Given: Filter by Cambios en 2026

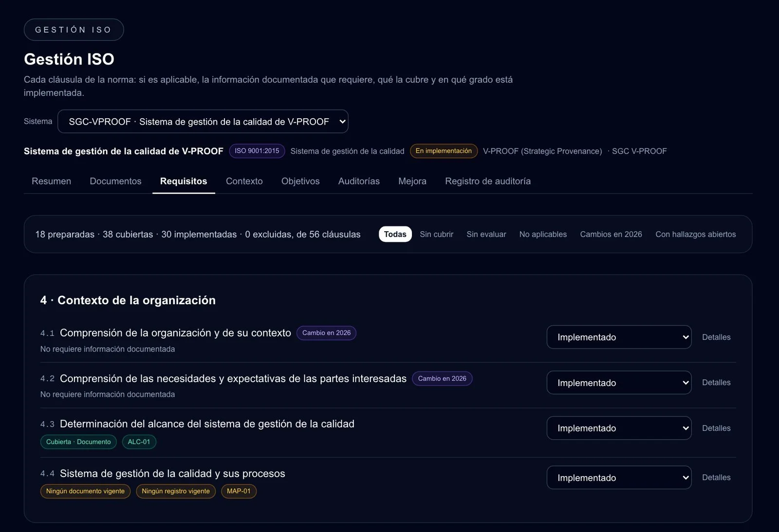Looking at the screenshot, I should tap(611, 234).
